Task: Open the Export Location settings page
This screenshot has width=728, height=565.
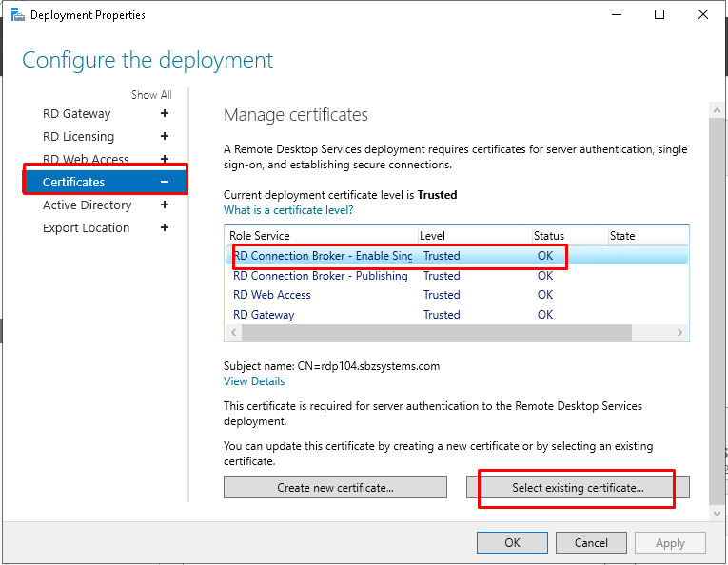Action: [86, 227]
